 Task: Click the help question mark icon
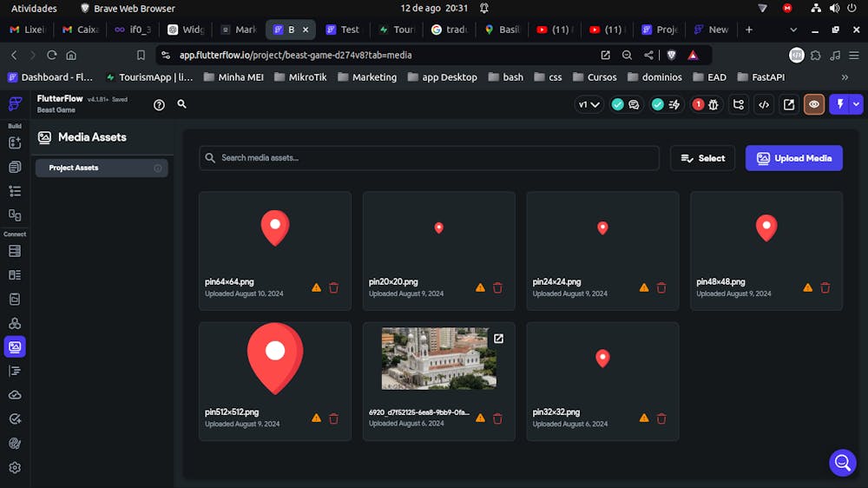[159, 104]
